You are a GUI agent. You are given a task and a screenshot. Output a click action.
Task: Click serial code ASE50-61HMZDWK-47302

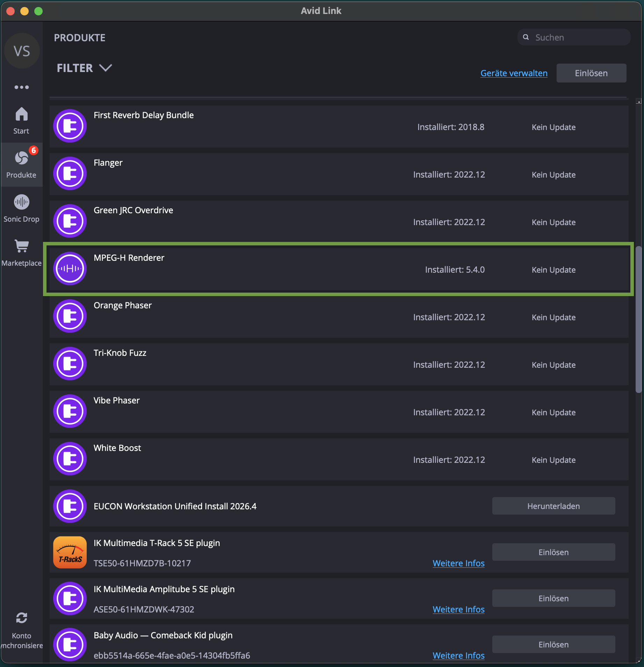point(144,609)
